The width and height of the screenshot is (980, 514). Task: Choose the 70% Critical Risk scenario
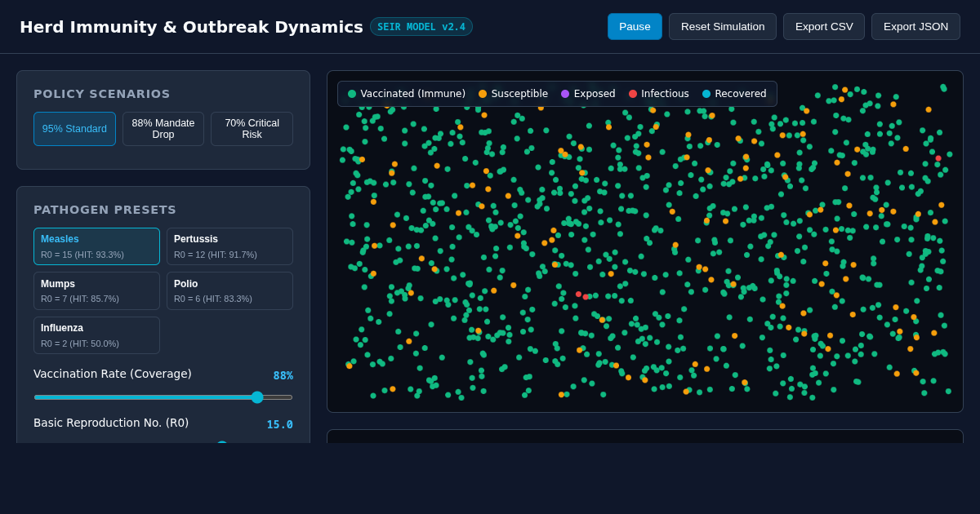click(x=252, y=129)
